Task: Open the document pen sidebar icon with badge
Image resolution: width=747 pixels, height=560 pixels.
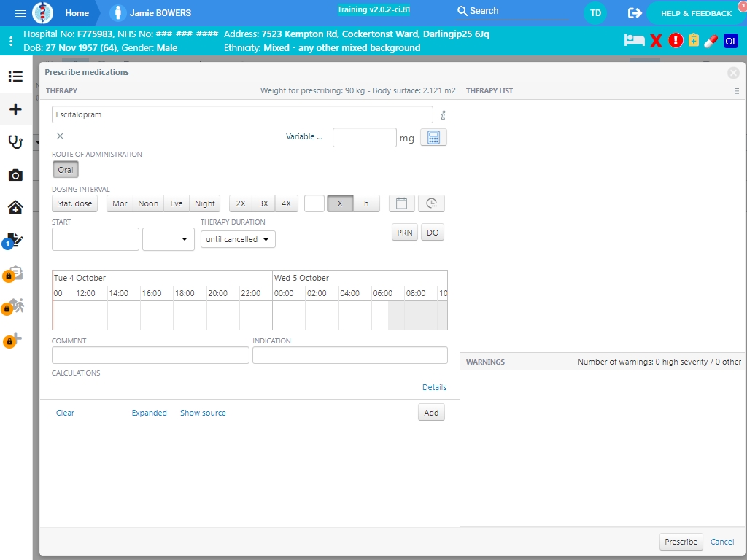Action: pyautogui.click(x=13, y=241)
